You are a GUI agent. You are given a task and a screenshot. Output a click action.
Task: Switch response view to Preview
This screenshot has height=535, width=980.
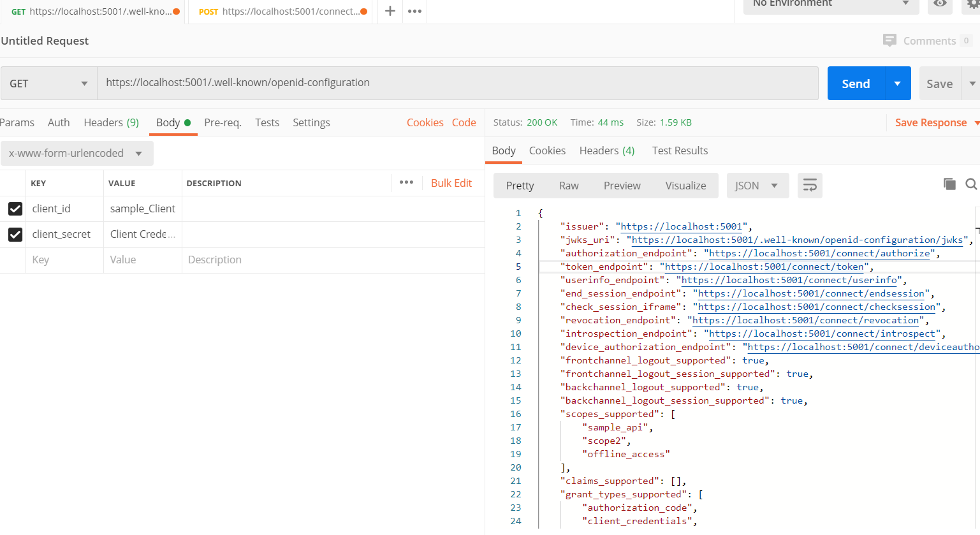pyautogui.click(x=622, y=186)
